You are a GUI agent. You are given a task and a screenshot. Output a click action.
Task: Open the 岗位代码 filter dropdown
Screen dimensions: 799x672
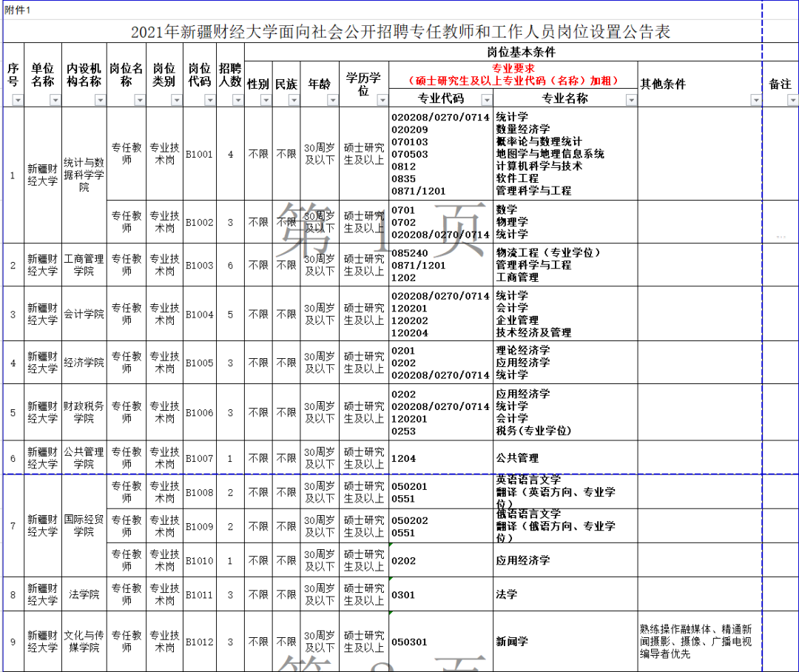coord(210,101)
